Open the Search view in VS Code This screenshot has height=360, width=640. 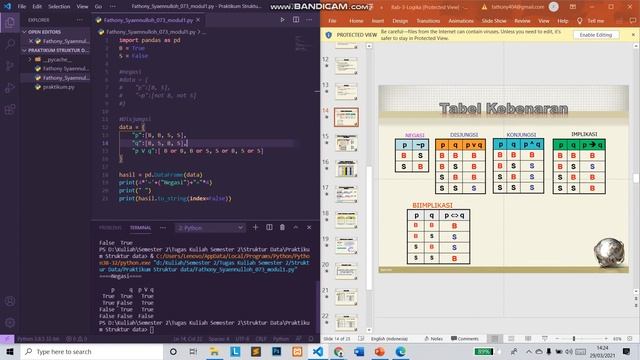coord(10,44)
